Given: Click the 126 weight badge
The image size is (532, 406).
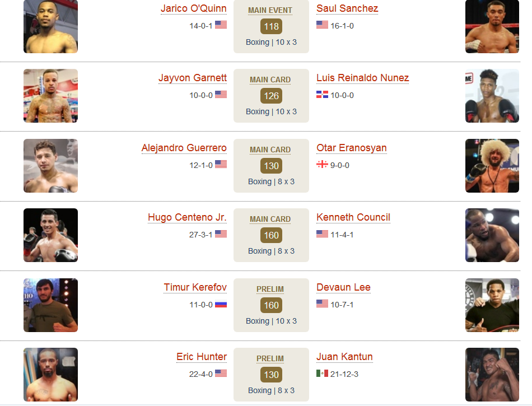Looking at the screenshot, I should pos(271,96).
